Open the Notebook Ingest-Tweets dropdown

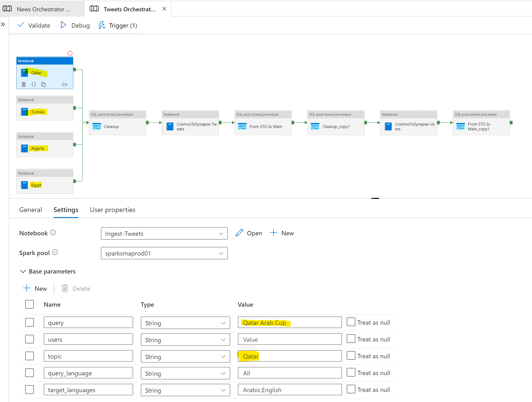(x=164, y=233)
